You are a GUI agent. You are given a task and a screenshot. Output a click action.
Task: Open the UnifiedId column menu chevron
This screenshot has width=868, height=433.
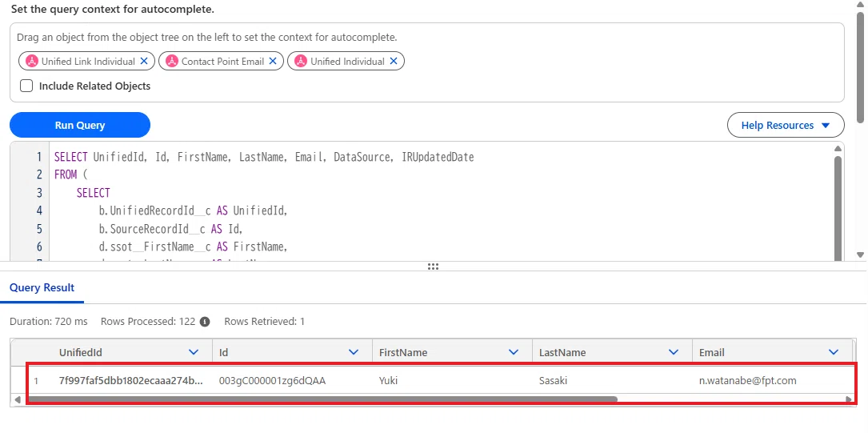(x=194, y=352)
